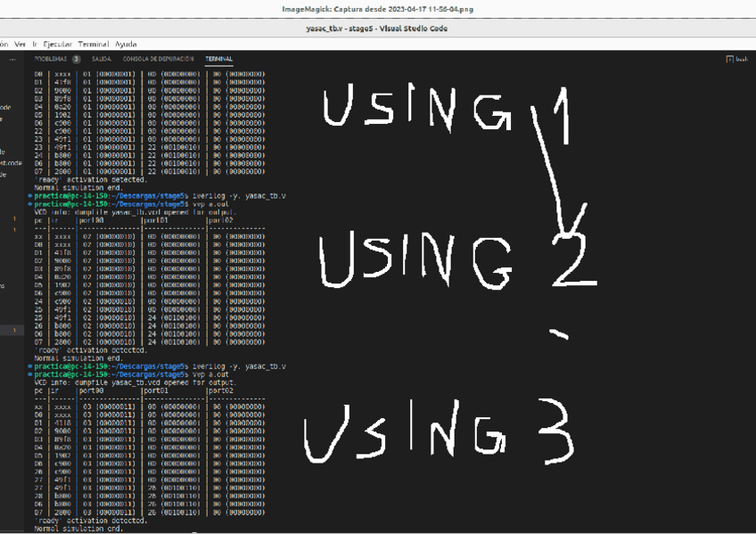Open the Ejecutar menu
Image resolution: width=756 pixels, height=534 pixels.
[57, 44]
